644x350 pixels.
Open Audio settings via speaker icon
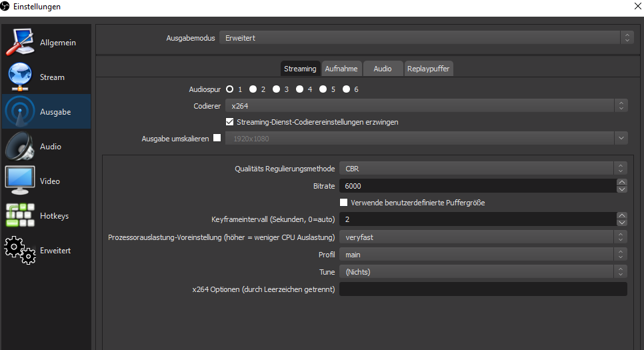point(20,147)
